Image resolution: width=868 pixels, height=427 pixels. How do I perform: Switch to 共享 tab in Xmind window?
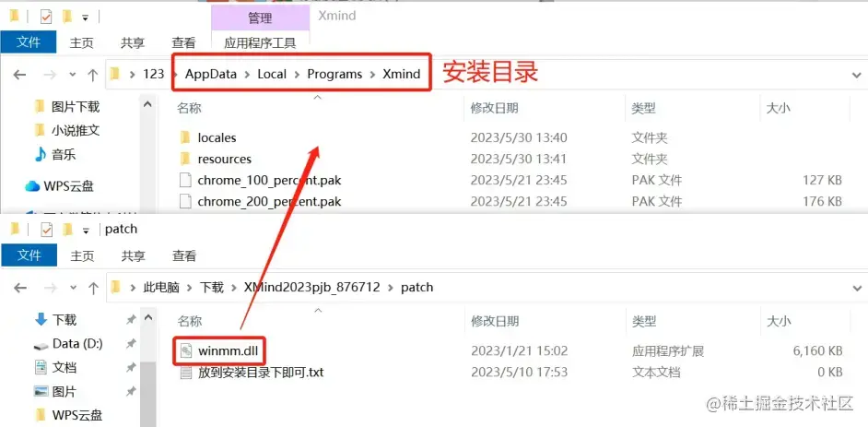[133, 42]
